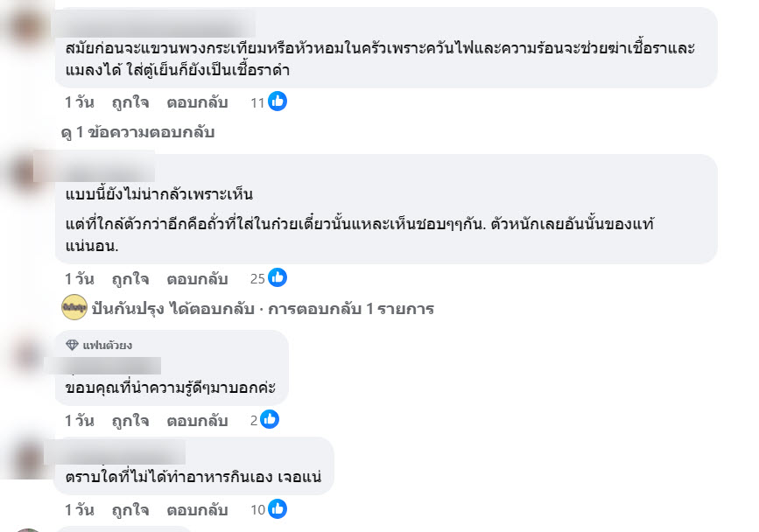Reply to the garlic smoke comment via ตอบกลับ
The height and width of the screenshot is (532, 759).
coord(197,102)
